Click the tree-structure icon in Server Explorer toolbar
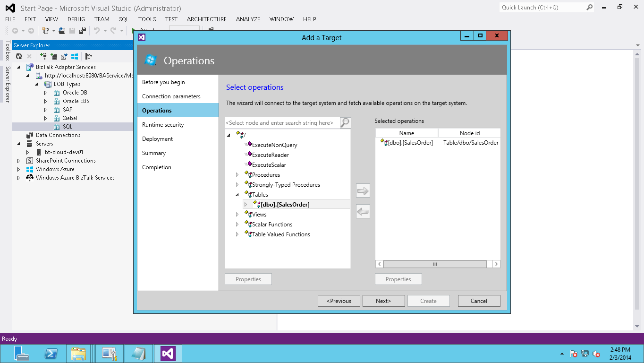The height and width of the screenshot is (363, 644). click(88, 56)
